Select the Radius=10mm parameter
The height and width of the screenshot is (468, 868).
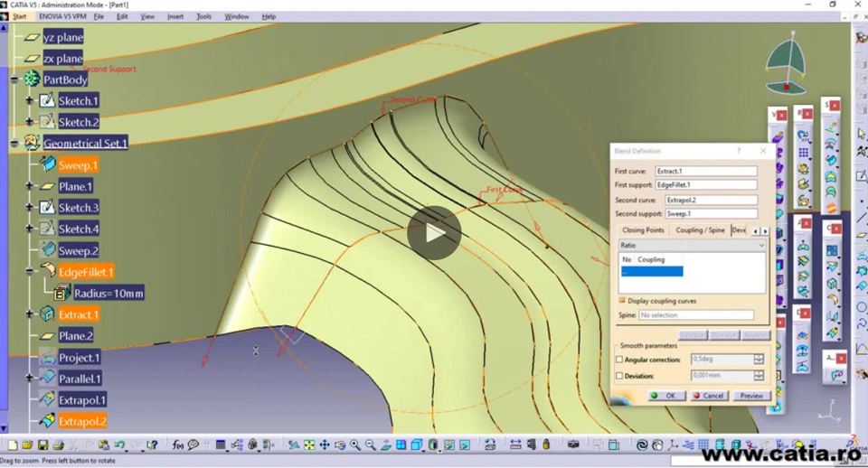[x=108, y=294]
